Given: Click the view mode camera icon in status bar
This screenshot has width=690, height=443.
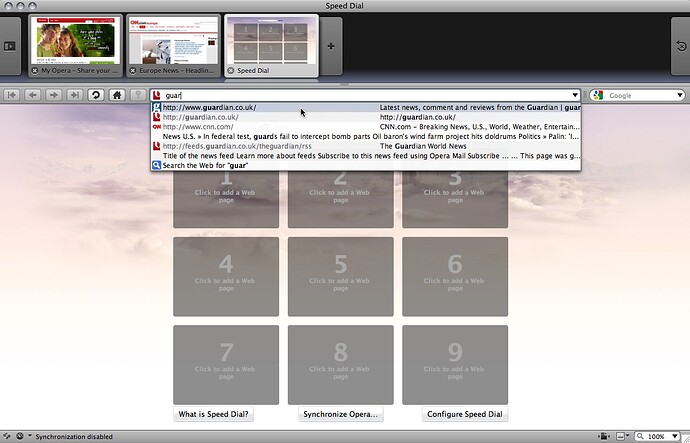Looking at the screenshot, I should (606, 436).
